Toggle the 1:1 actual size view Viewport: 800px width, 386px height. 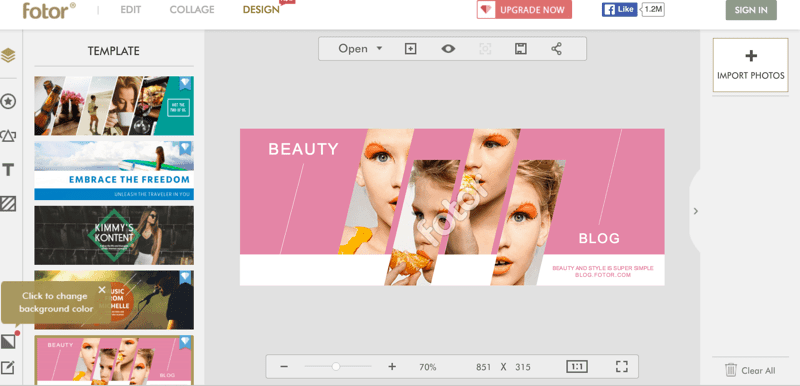point(577,367)
